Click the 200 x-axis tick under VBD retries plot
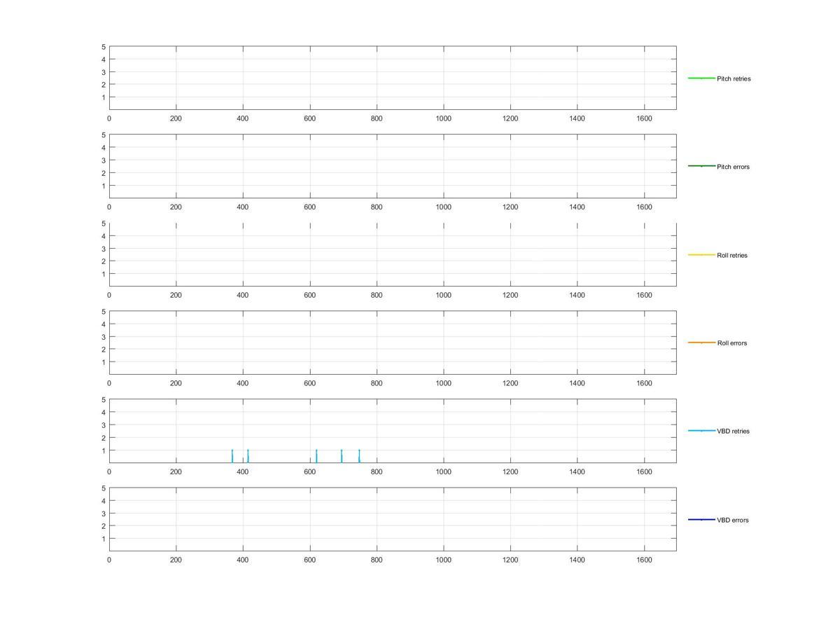 (x=176, y=472)
